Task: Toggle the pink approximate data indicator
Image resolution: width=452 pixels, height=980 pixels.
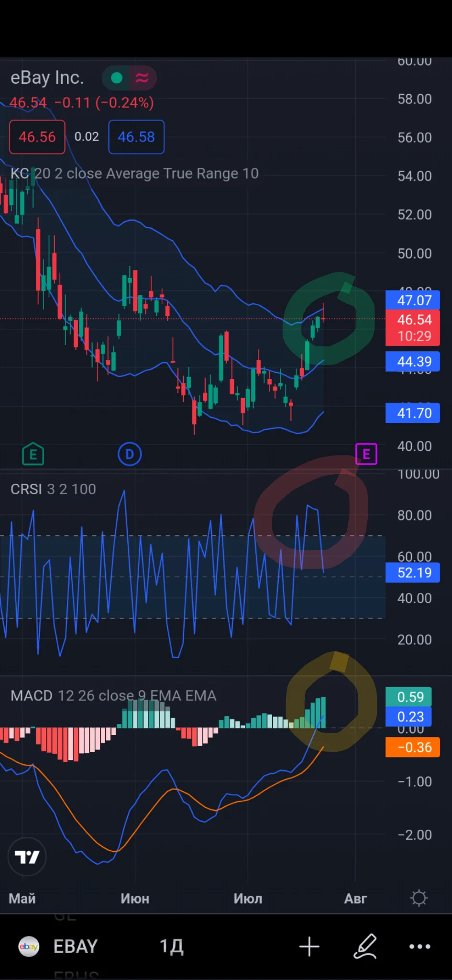Action: click(x=142, y=78)
